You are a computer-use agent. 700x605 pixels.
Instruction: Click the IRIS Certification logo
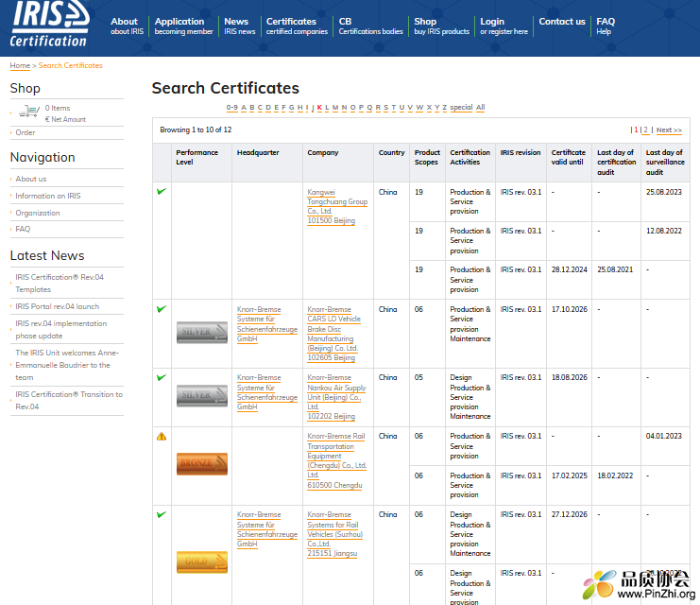tap(49, 24)
